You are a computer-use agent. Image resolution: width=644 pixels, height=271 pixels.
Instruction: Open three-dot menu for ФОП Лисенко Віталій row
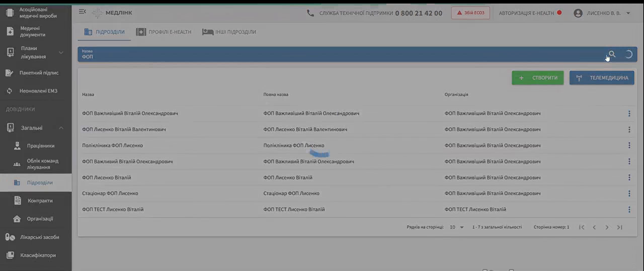[x=629, y=178]
